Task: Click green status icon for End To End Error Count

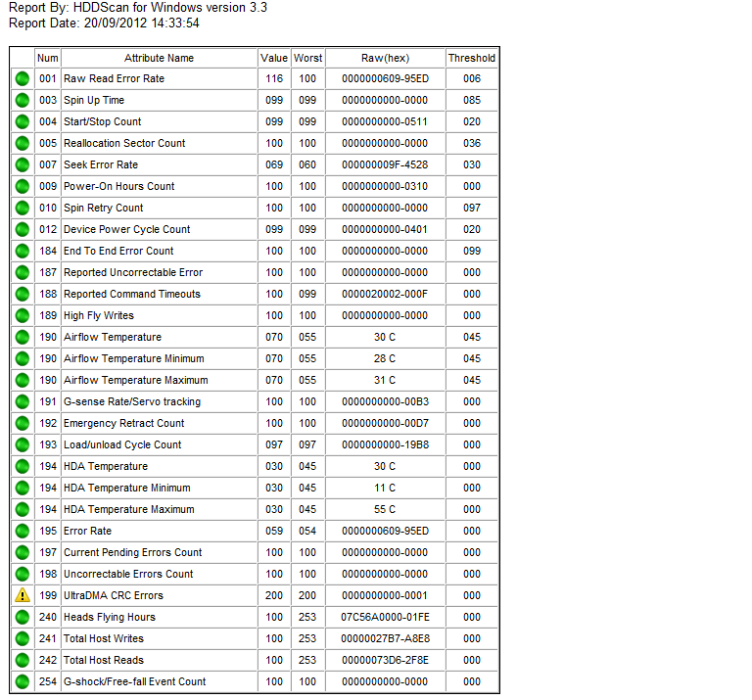Action: (x=23, y=251)
